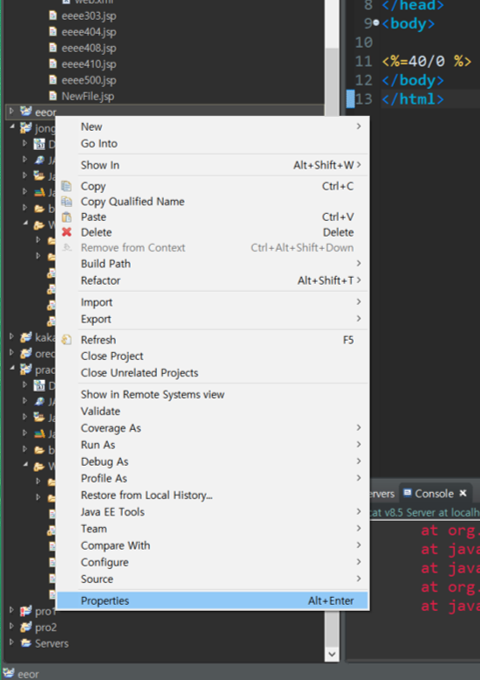This screenshot has width=480, height=680.
Task: Choose Close Project
Action: pos(212,356)
